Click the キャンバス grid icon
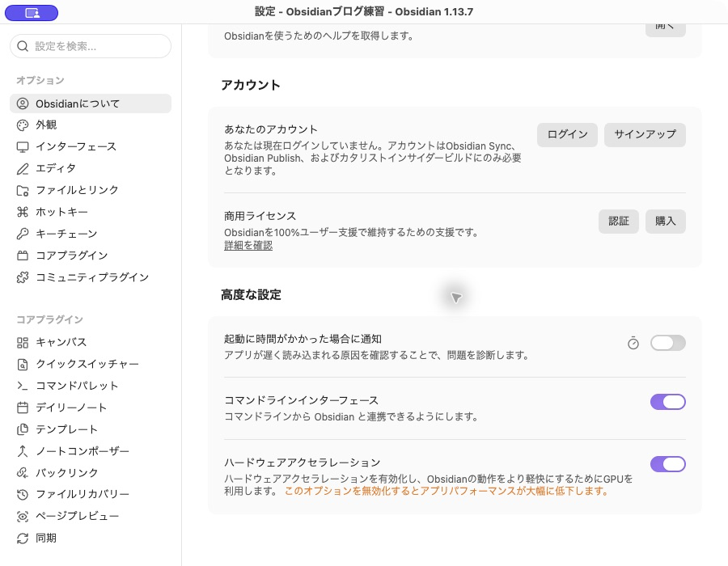This screenshot has width=728, height=566. 23,342
